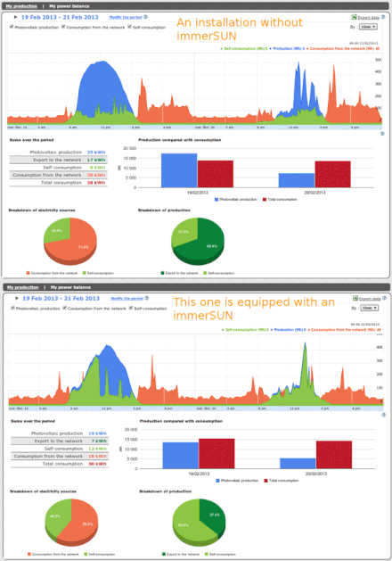392x561 pixels.
Task: Click the blue 19/02/2013 production bar, without-immerSUN panel
Action: click(x=179, y=170)
